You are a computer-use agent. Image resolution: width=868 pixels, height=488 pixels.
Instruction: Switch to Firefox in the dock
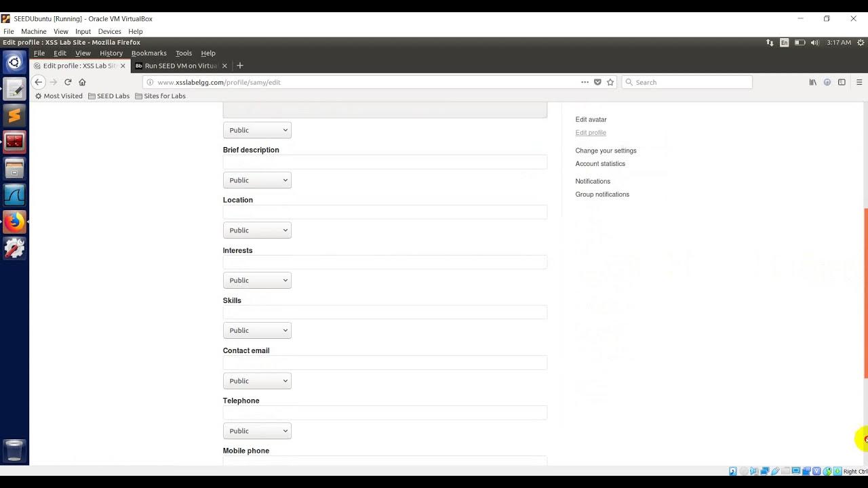coord(14,222)
